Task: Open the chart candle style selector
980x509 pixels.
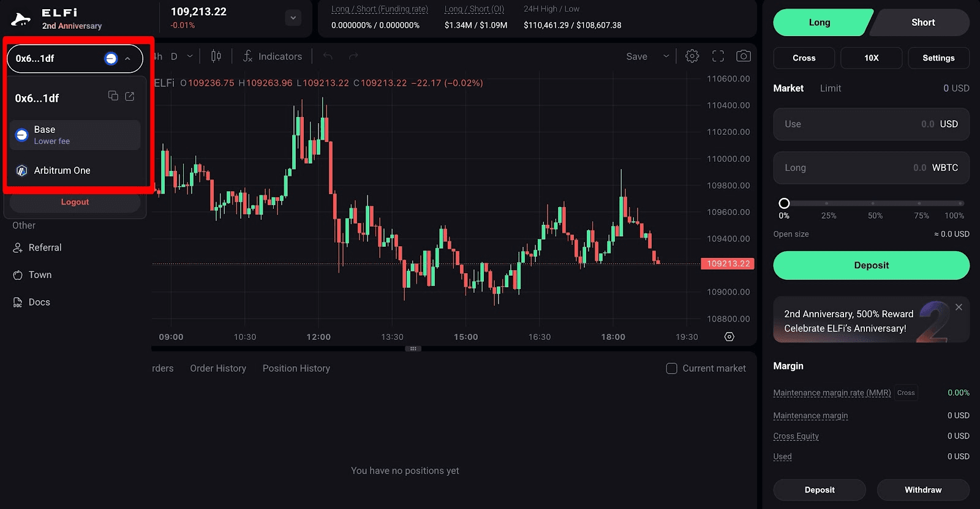Action: click(x=216, y=56)
